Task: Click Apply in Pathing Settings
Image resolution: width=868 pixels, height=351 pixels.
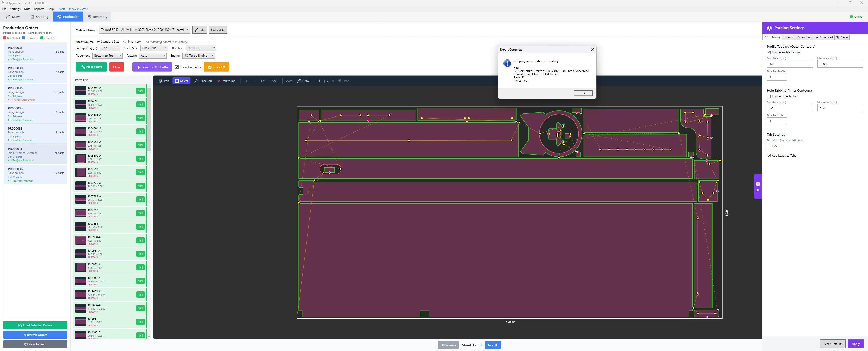Action: point(856,344)
